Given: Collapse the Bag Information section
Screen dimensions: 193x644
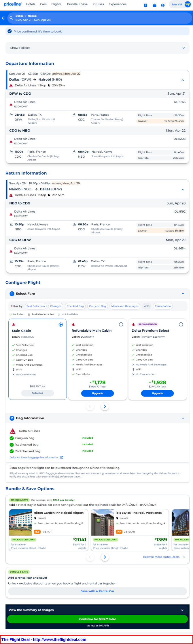Looking at the screenshot, I should [183, 418].
